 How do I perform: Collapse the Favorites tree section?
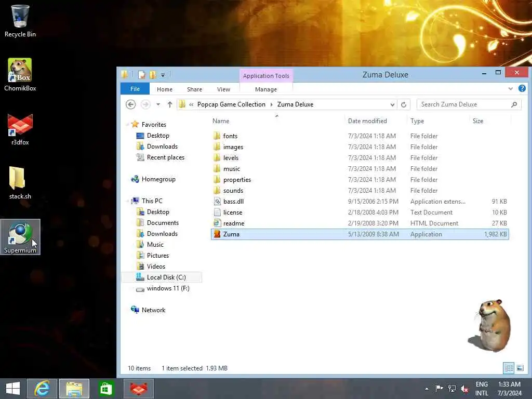(127, 125)
